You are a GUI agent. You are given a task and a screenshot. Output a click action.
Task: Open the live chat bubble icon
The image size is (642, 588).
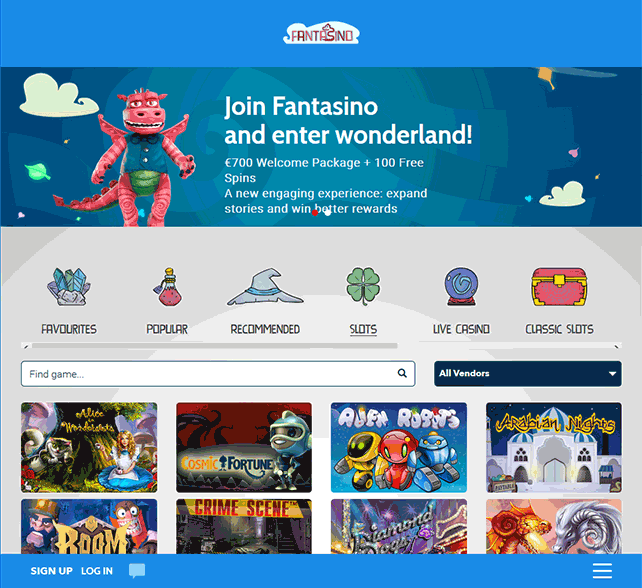point(137,571)
